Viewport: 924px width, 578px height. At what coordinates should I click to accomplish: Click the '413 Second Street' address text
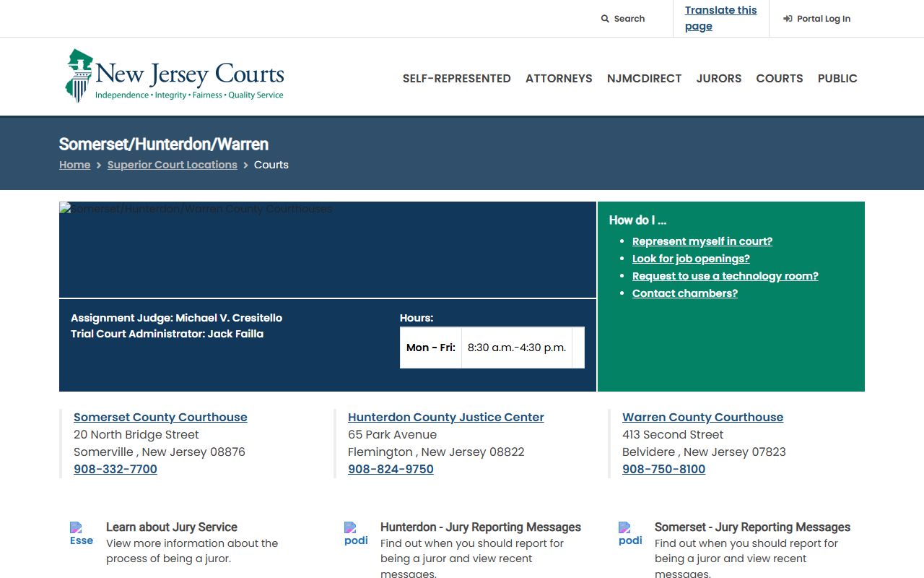673,434
